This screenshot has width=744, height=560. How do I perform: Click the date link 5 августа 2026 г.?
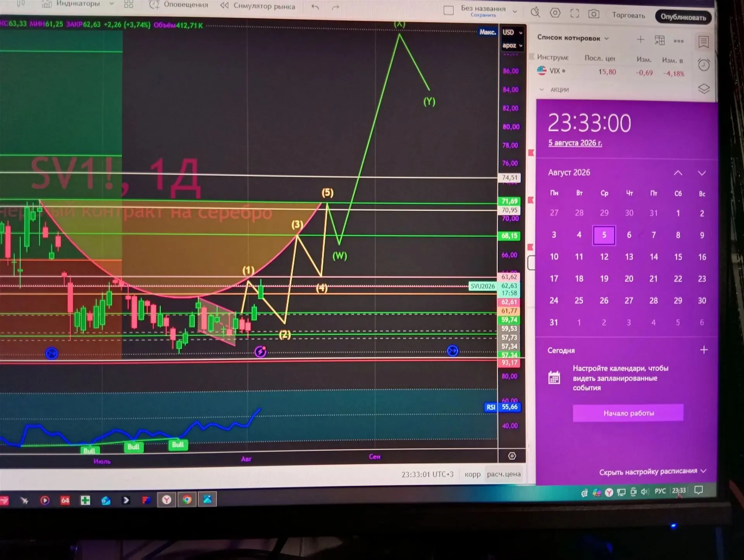[x=575, y=143]
